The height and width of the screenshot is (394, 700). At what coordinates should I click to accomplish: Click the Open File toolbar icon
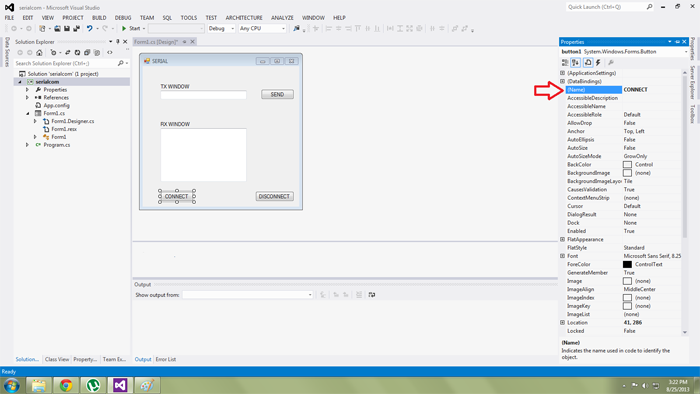pyautogui.click(x=57, y=29)
